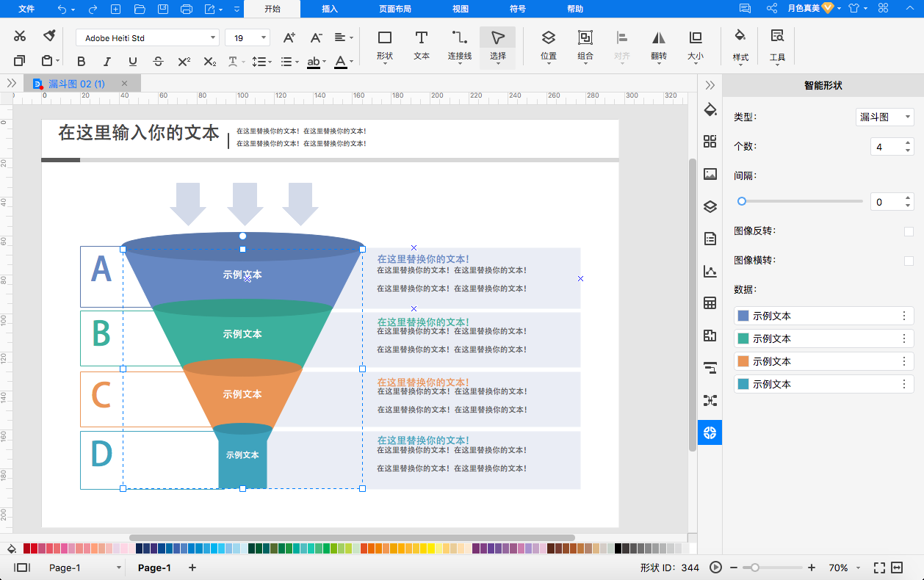924x580 pixels.
Task: Click the Share icon in title bar
Action: coord(772,9)
